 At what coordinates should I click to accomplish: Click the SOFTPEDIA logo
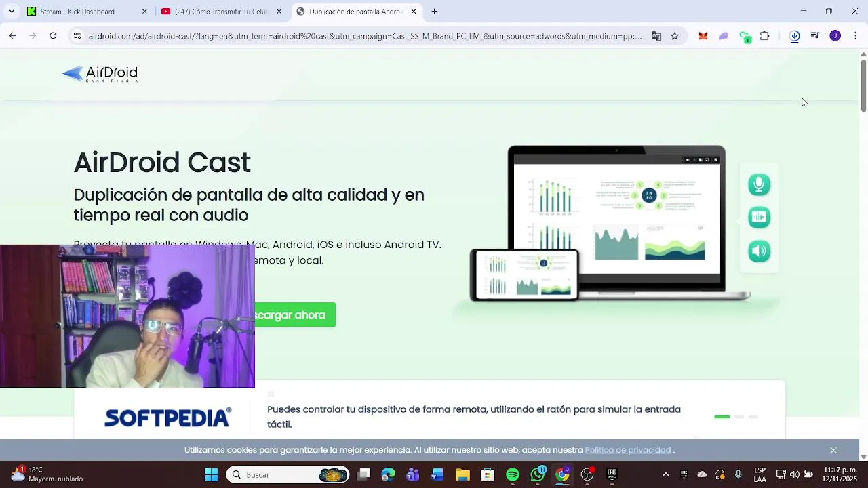pos(168,417)
